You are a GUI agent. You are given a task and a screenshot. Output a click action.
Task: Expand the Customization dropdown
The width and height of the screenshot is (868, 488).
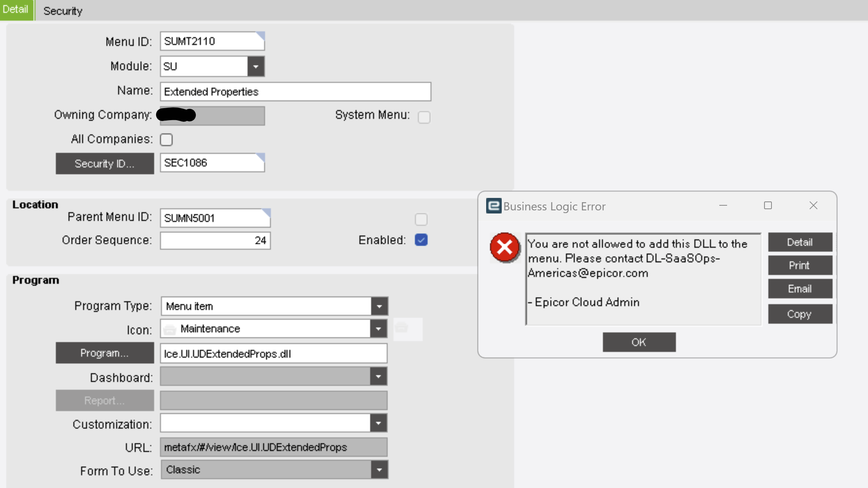tap(378, 423)
